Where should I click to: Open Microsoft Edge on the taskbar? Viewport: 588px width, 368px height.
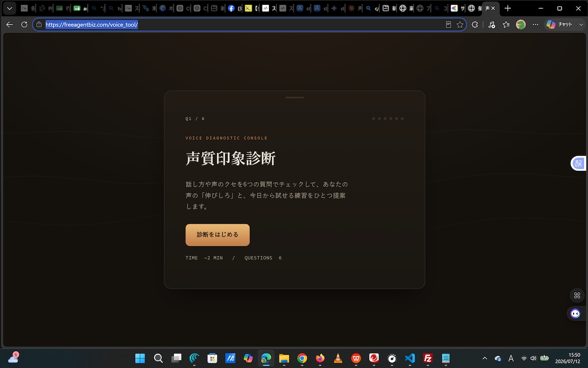click(266, 358)
